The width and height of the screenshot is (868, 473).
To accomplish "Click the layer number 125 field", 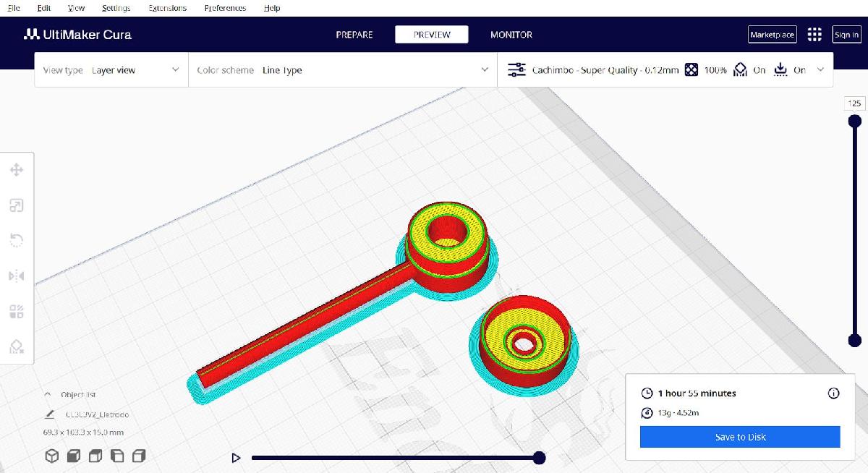I will pyautogui.click(x=854, y=103).
